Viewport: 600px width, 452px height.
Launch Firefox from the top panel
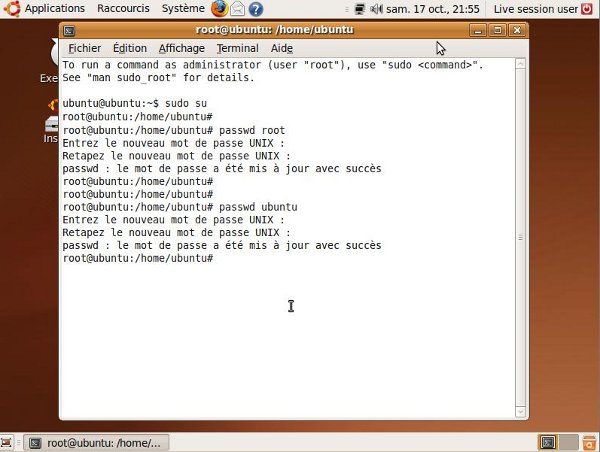click(x=219, y=9)
